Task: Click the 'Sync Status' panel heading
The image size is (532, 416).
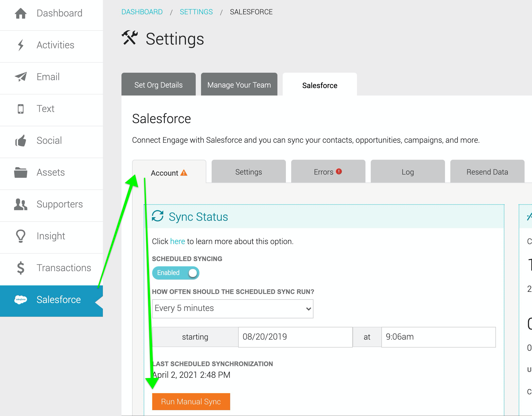Action: [x=198, y=217]
